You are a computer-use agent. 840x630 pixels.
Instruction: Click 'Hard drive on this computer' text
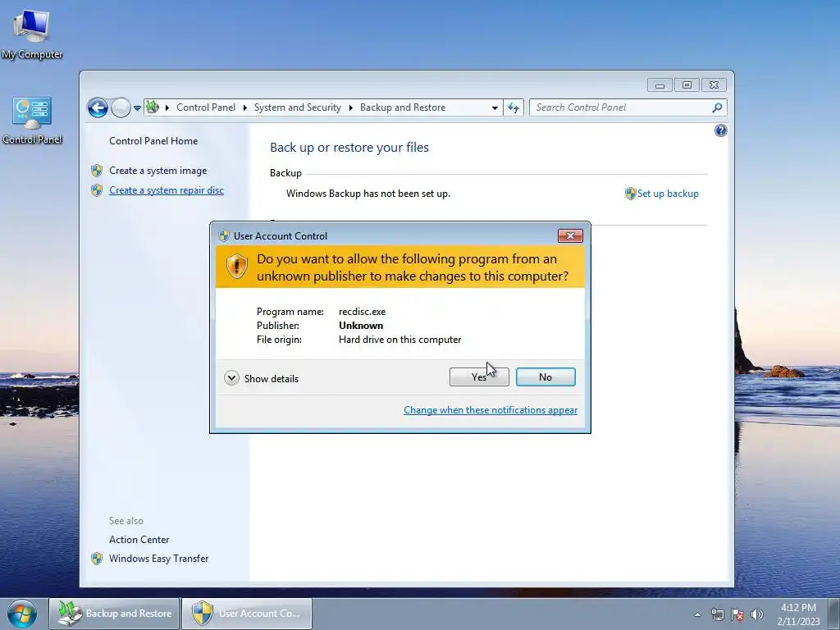pos(399,339)
